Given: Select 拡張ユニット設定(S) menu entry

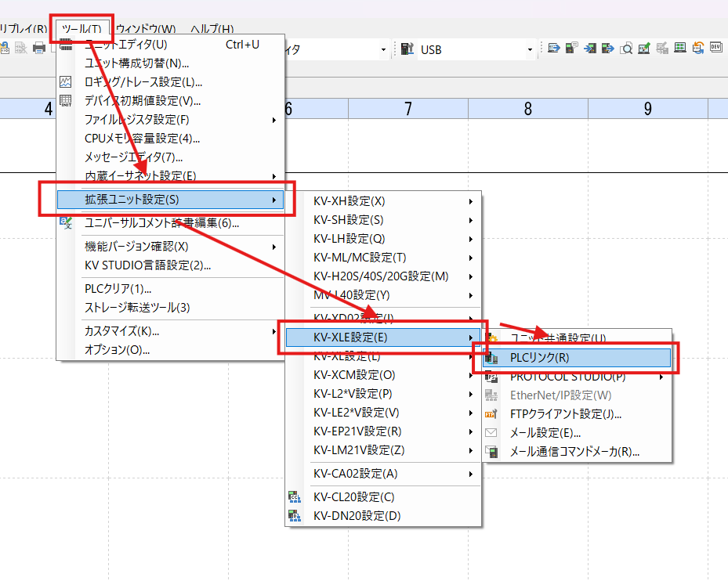Looking at the screenshot, I should [170, 200].
